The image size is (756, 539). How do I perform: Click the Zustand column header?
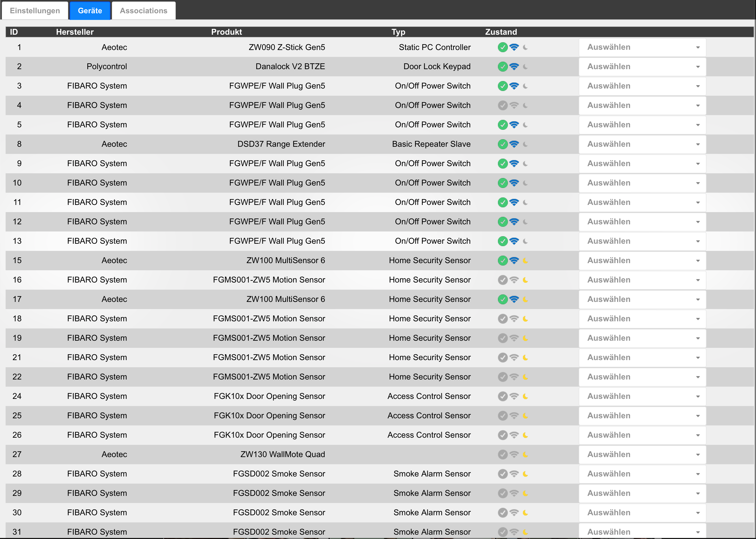click(x=501, y=32)
